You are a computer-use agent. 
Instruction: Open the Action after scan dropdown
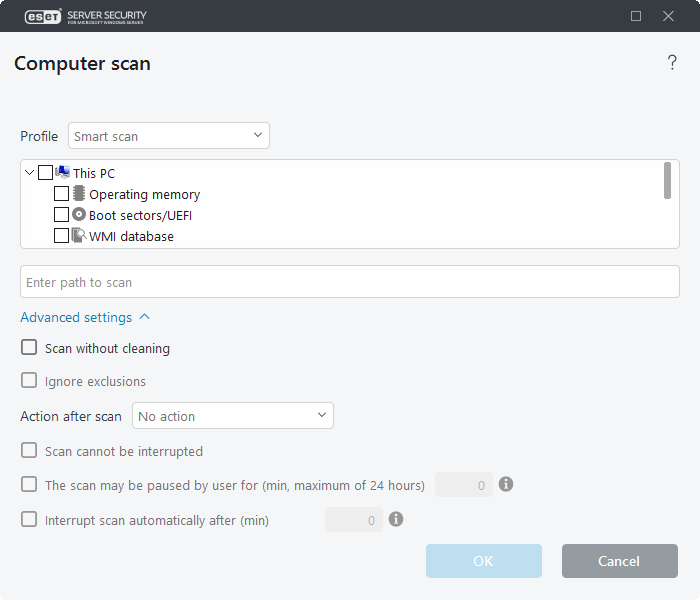[233, 416]
